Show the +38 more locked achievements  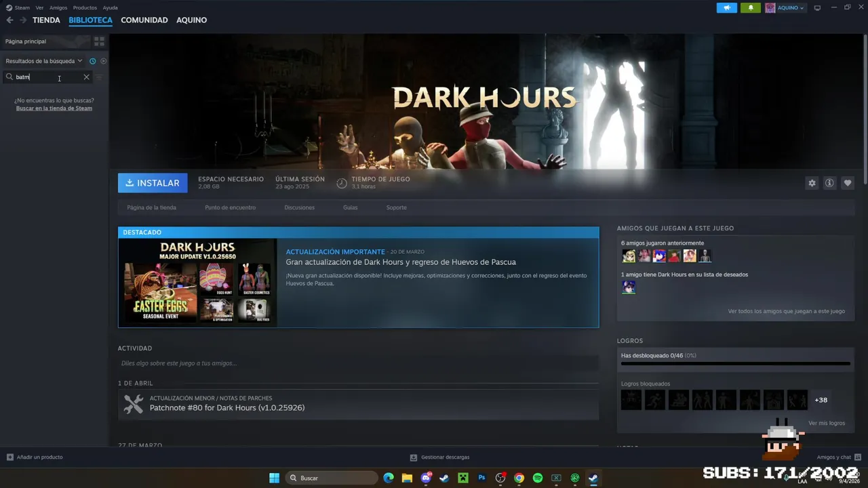(x=821, y=400)
